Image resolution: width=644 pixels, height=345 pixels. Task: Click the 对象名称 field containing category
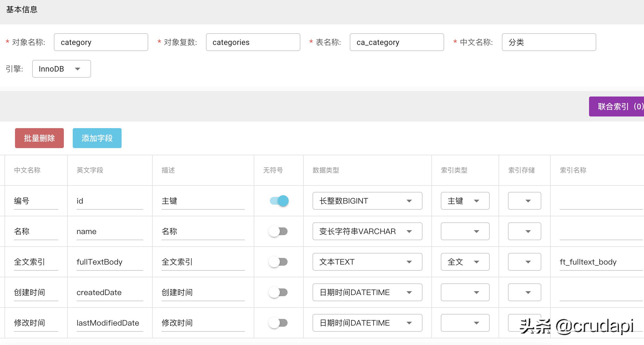(x=101, y=42)
